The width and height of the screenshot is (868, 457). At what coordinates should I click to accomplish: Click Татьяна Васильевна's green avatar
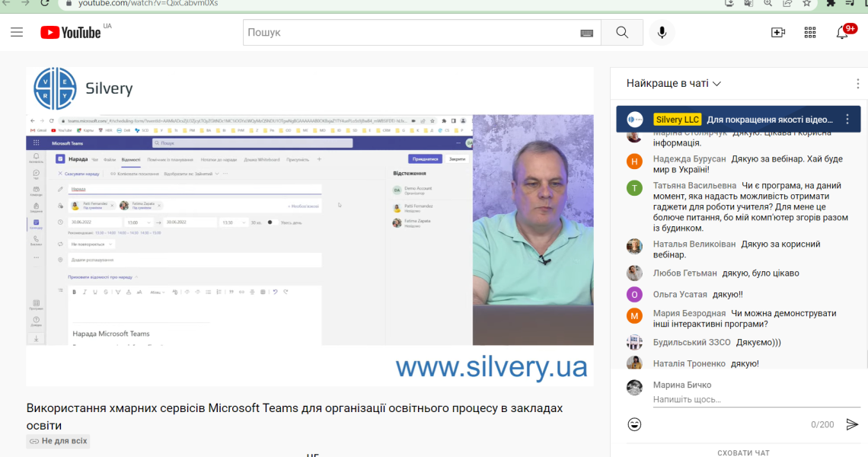(634, 188)
